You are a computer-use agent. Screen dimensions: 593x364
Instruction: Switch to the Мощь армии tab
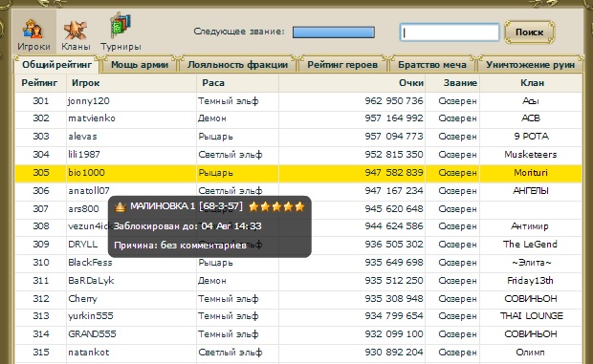tap(140, 65)
